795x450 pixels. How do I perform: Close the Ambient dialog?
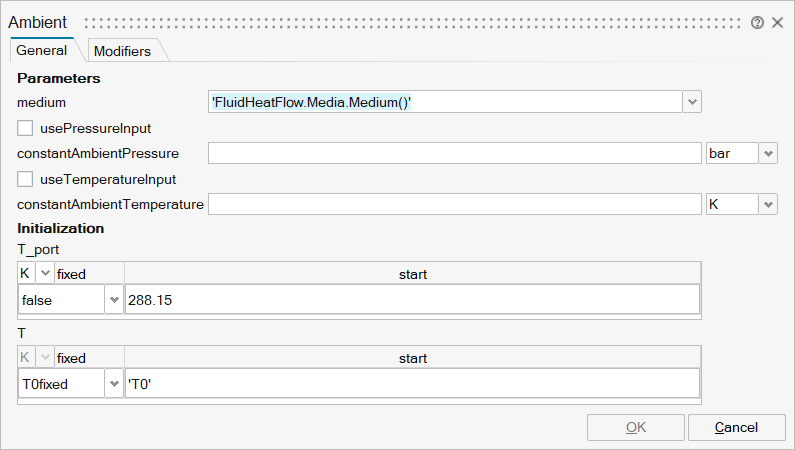pyautogui.click(x=777, y=22)
